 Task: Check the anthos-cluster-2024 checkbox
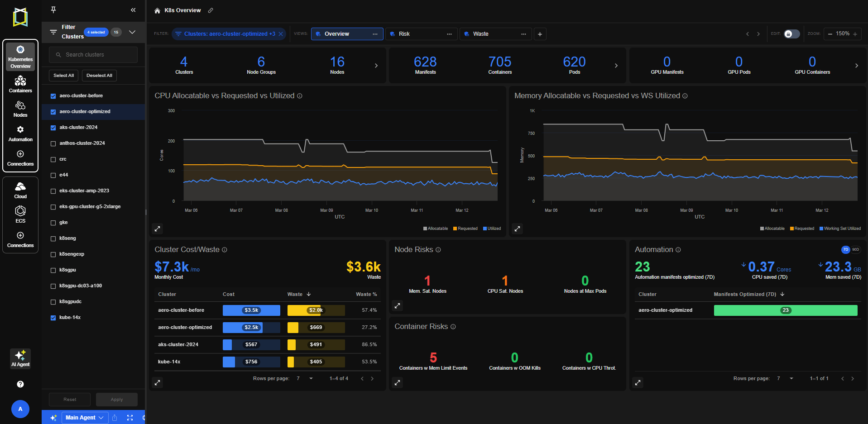tap(53, 143)
